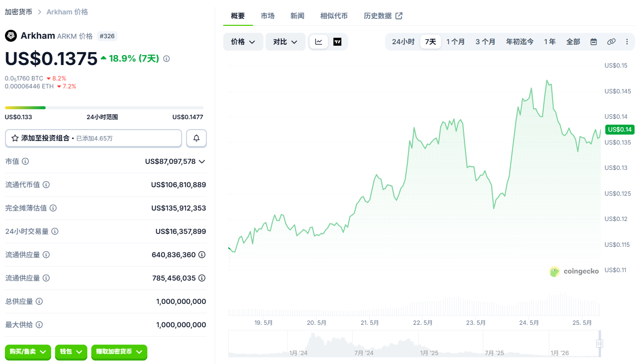Screen dimensions: 644x364
Task: Show info for 24小时交易量
Action: point(55,231)
